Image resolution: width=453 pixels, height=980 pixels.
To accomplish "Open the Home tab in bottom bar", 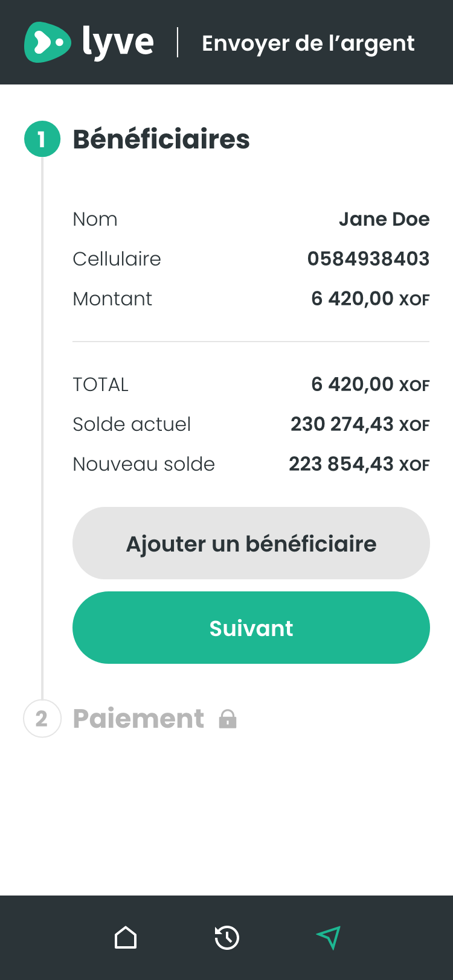I will pyautogui.click(x=126, y=938).
